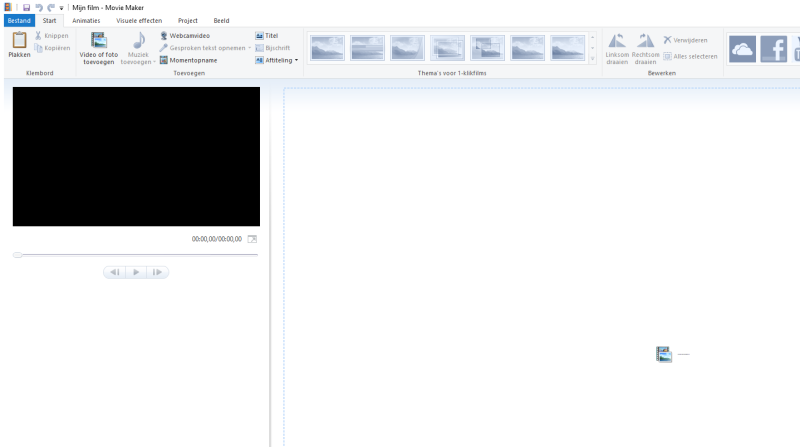Add a Titel to the movie

266,35
